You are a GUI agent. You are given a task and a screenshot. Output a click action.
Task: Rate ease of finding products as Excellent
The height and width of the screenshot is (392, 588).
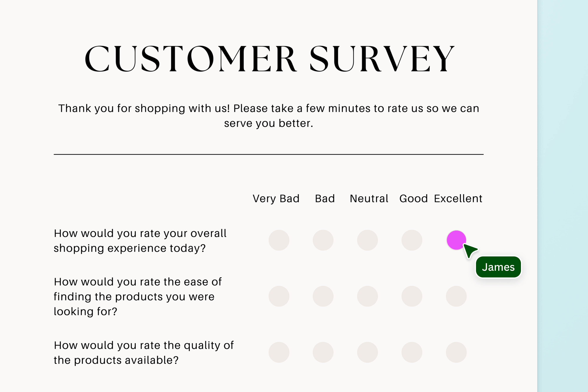click(456, 296)
